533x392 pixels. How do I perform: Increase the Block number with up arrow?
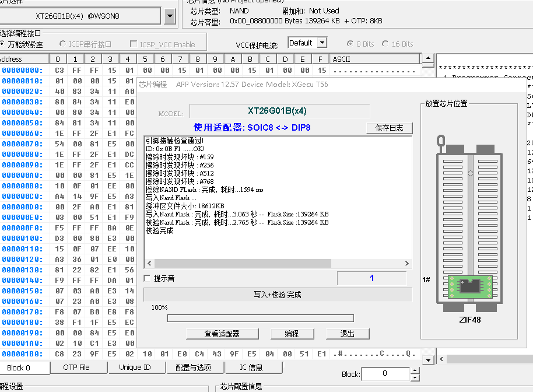coord(415,370)
